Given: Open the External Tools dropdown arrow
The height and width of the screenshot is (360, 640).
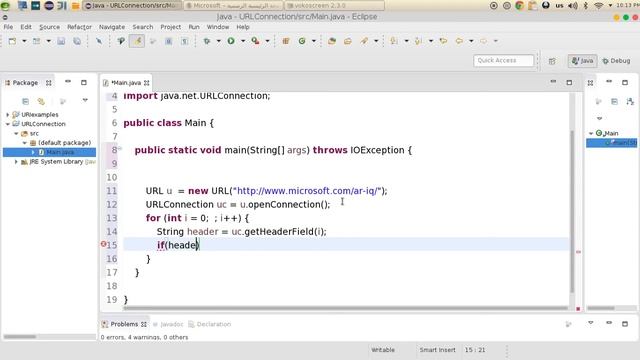Looking at the screenshot, I should tap(267, 41).
